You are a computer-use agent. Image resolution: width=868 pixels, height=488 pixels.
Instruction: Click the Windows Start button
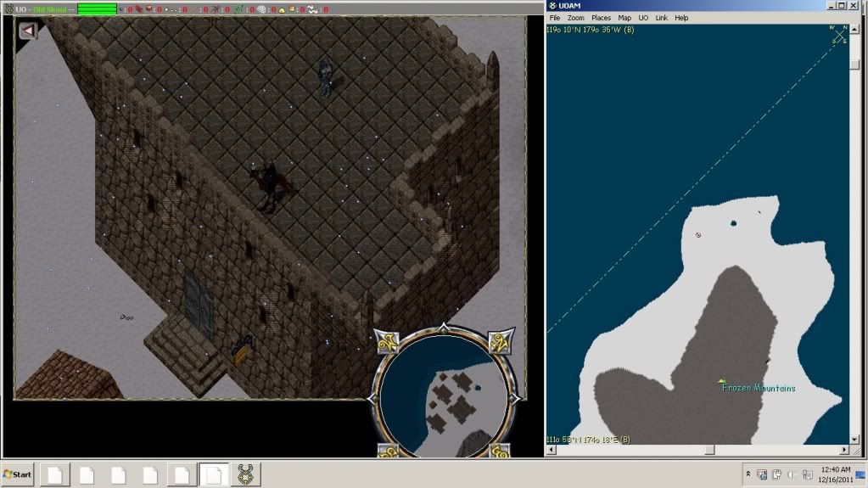click(x=17, y=474)
